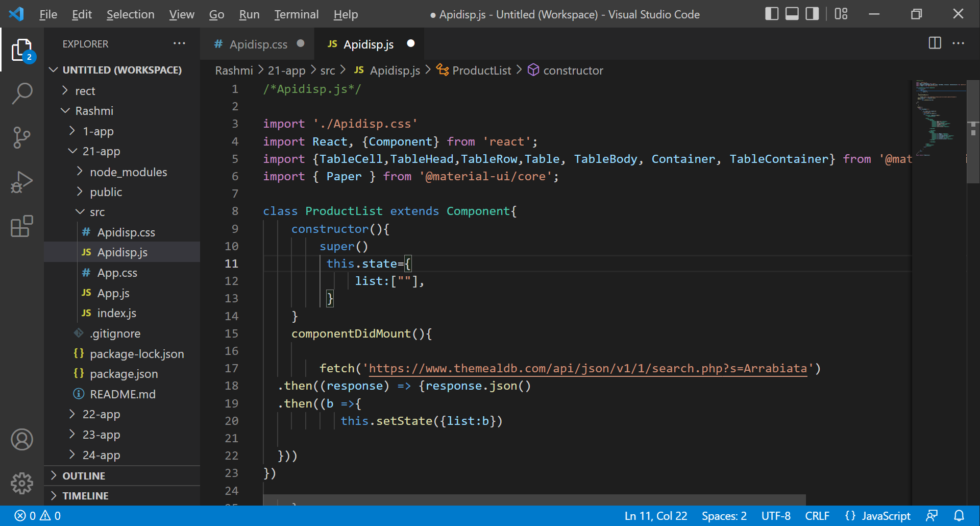Toggle the primary side bar layout button
Screen dimensions: 980x526
pos(772,14)
